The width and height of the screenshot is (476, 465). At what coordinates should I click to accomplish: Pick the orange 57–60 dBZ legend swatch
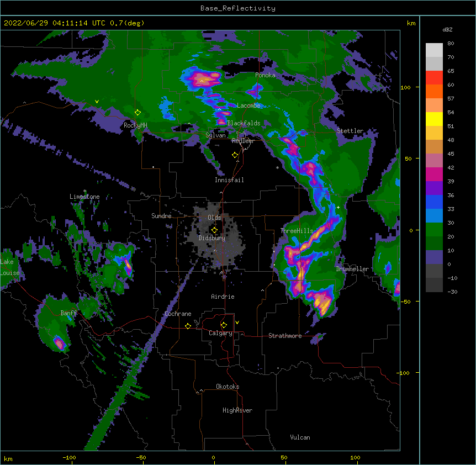pos(434,91)
